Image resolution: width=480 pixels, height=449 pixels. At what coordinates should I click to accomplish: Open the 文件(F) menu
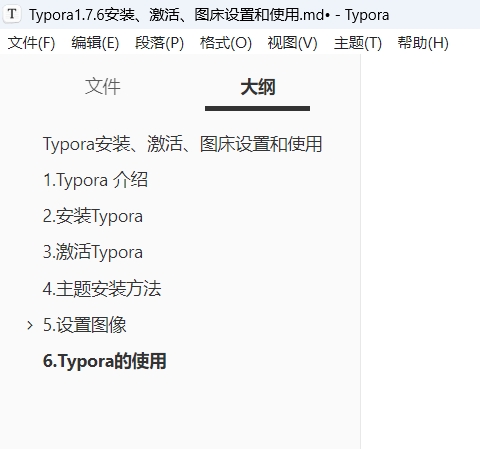click(31, 43)
